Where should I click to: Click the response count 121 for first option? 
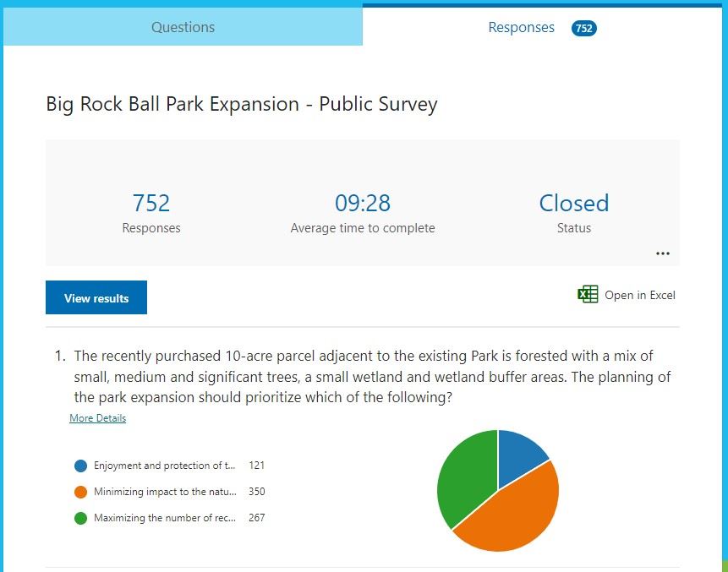point(256,466)
